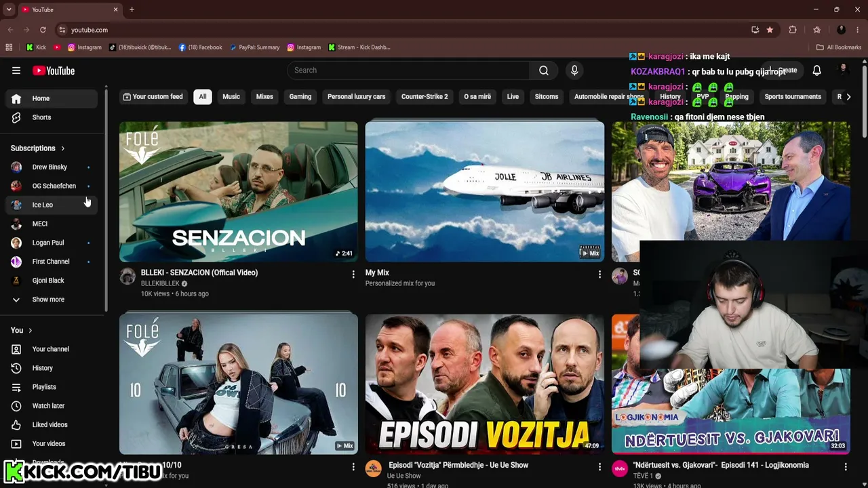The width and height of the screenshot is (868, 488).
Task: Expand Show more subscriptions
Action: pyautogui.click(x=52, y=300)
